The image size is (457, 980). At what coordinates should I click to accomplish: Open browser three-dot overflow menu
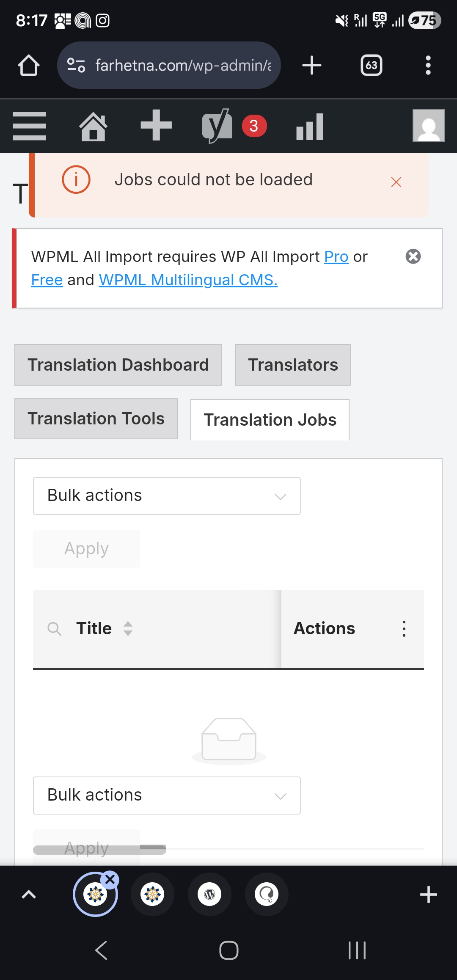pyautogui.click(x=428, y=66)
